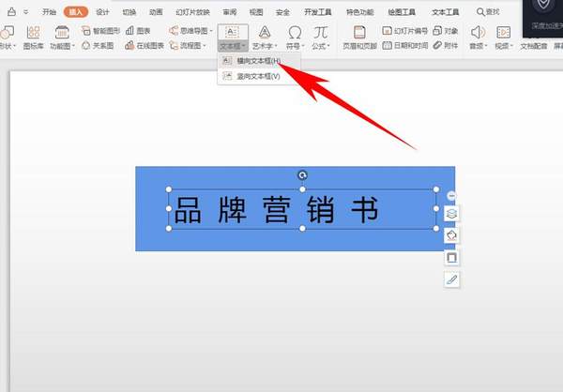Insert a 关系图 relationship diagram
563x392 pixels.
98,46
